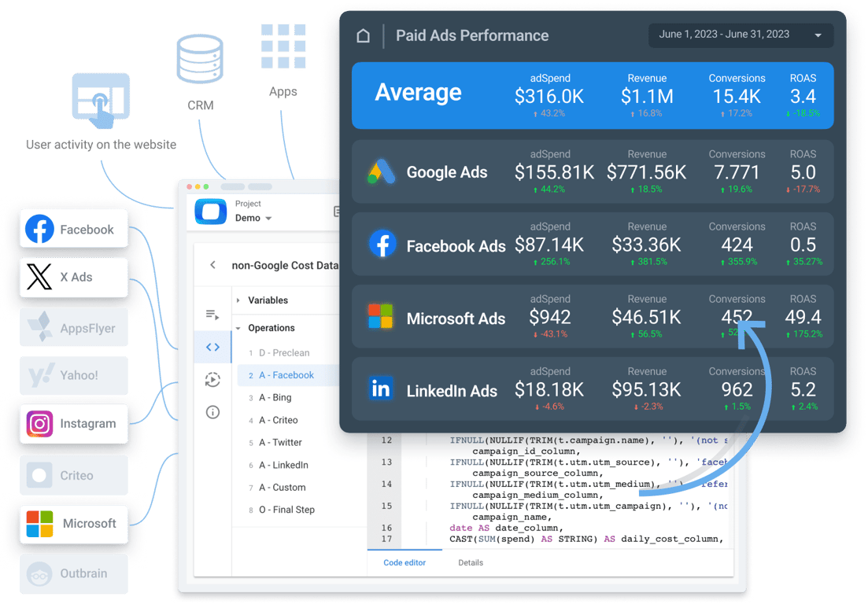Switch to the Code editor tab
Viewport: 868px width, 604px height.
click(404, 562)
